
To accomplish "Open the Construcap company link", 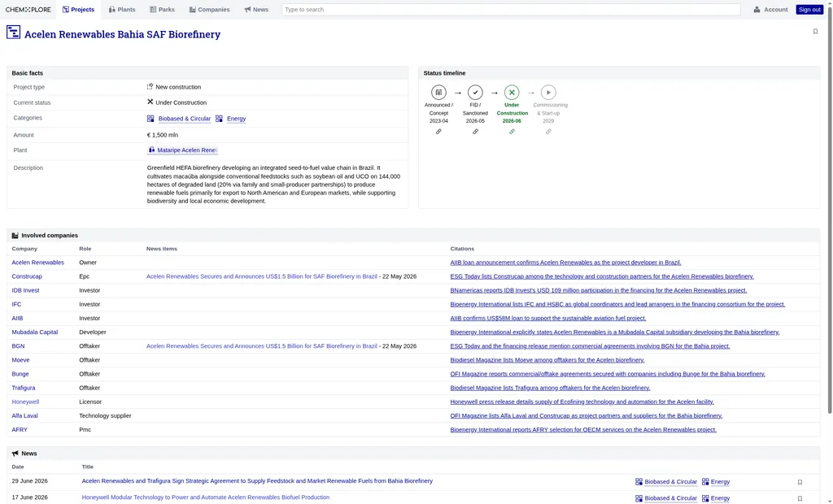I will click(x=27, y=276).
